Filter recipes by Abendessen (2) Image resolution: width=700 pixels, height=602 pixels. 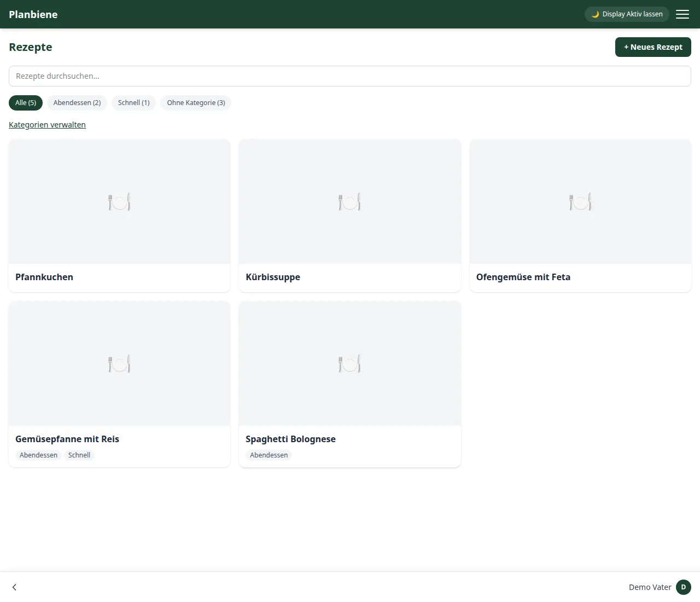77,103
